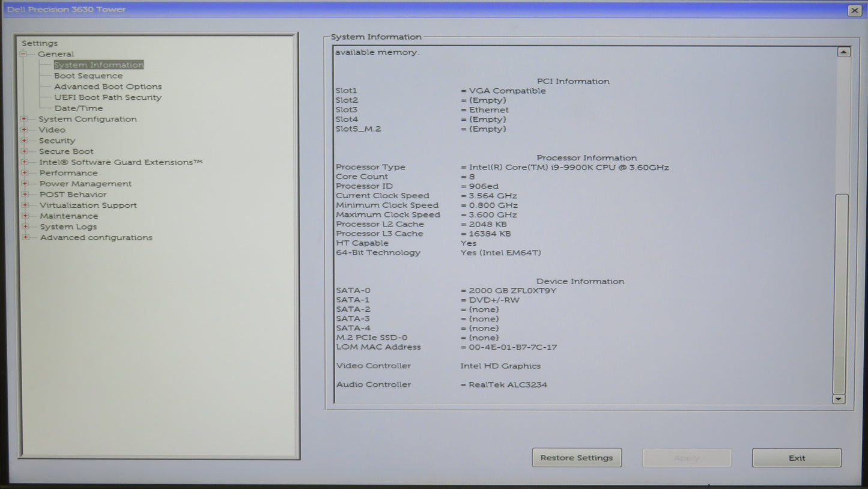Screen dimensions: 868x489
Task: Close the BIOS setup window
Action: (854, 10)
